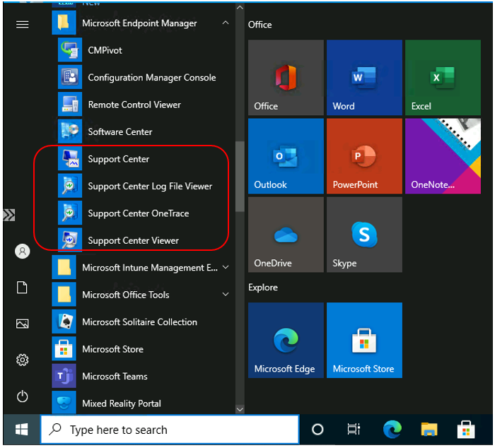Collapse the Microsoft Endpoint Manager folder

pyautogui.click(x=226, y=23)
